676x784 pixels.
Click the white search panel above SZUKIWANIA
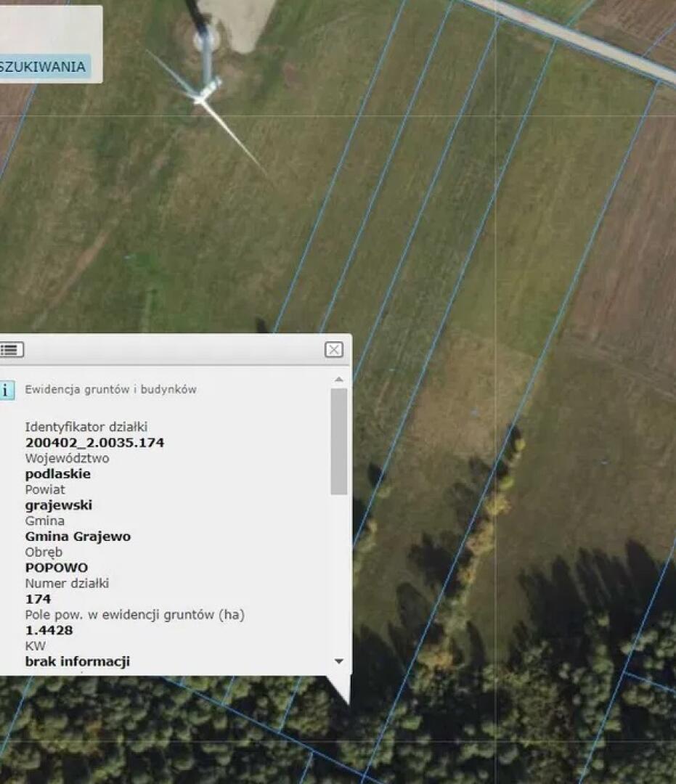coord(49,29)
